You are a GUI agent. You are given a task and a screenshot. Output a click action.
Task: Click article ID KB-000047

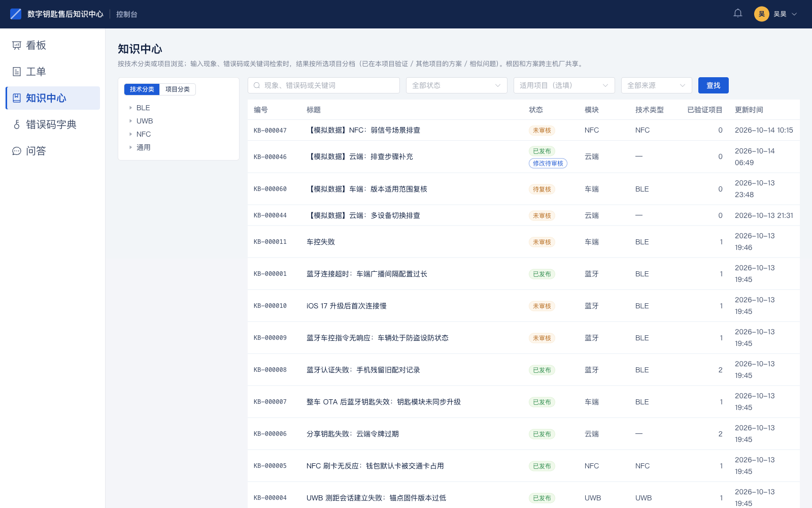coord(270,131)
